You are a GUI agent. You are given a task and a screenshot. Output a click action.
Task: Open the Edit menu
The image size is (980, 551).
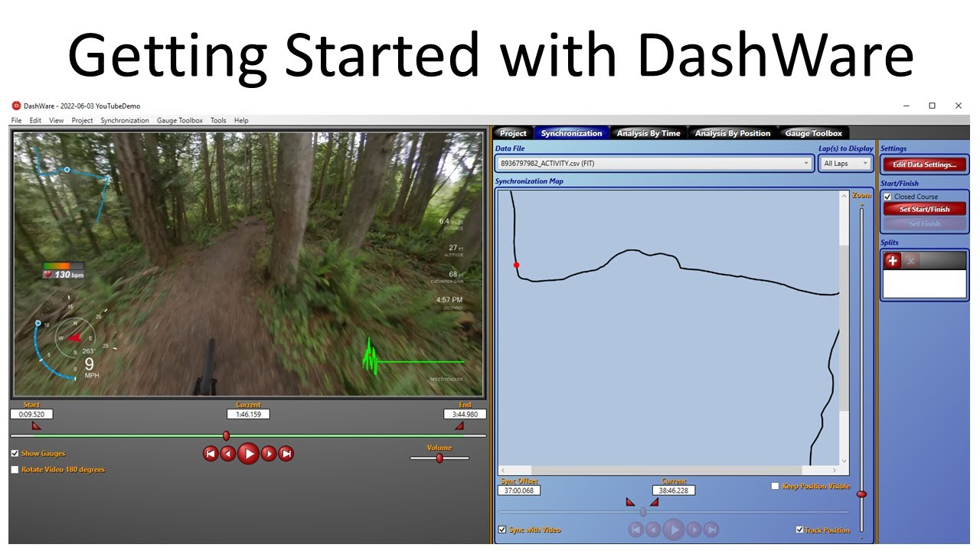tap(35, 120)
